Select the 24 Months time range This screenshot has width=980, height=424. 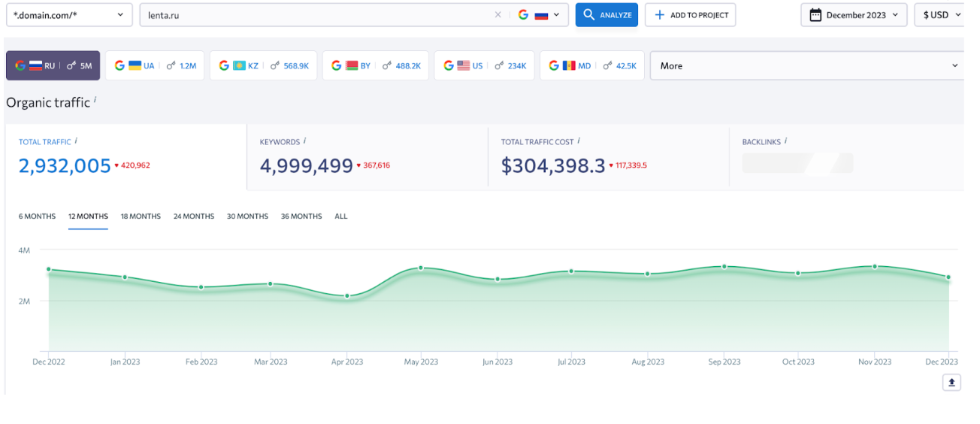194,217
